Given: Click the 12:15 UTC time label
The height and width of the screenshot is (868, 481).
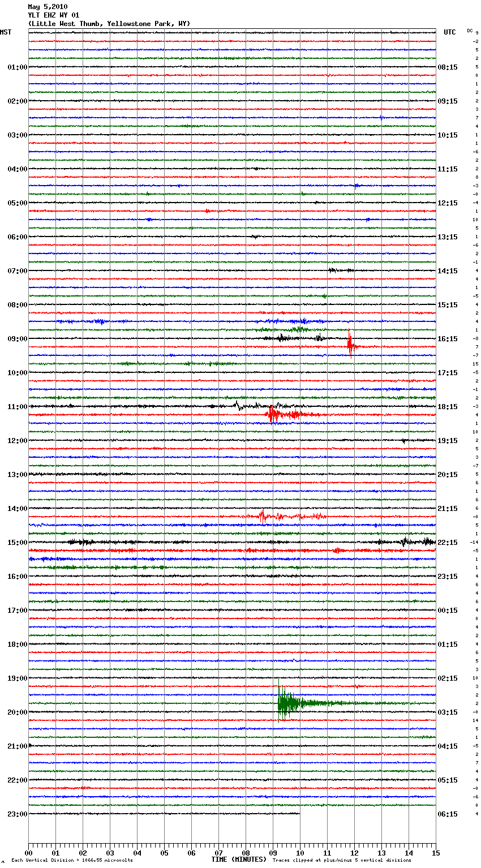Looking at the screenshot, I should click(448, 203).
